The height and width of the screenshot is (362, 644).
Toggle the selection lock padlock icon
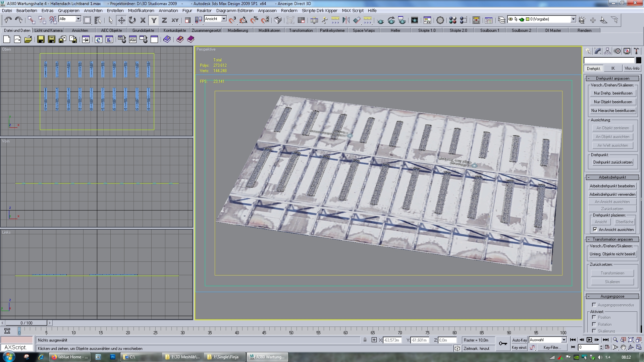click(365, 340)
